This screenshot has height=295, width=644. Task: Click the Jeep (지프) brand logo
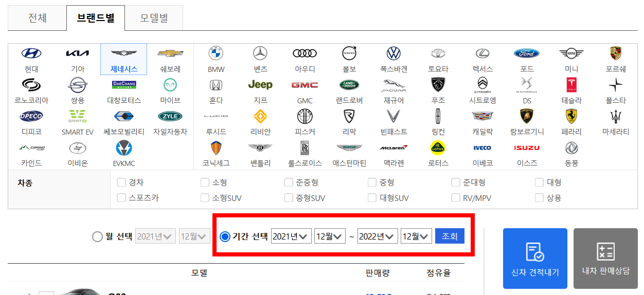260,84
